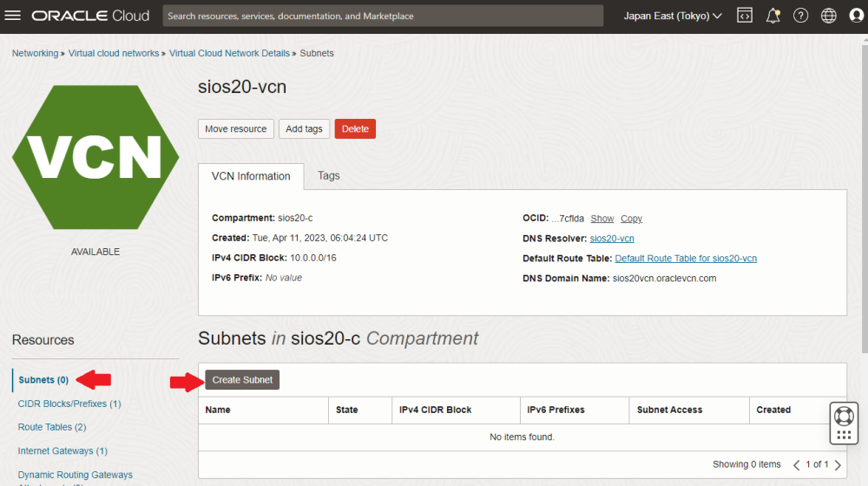Screen dimensions: 868x486
Task: Open the help question mark icon
Action: [x=800, y=16]
